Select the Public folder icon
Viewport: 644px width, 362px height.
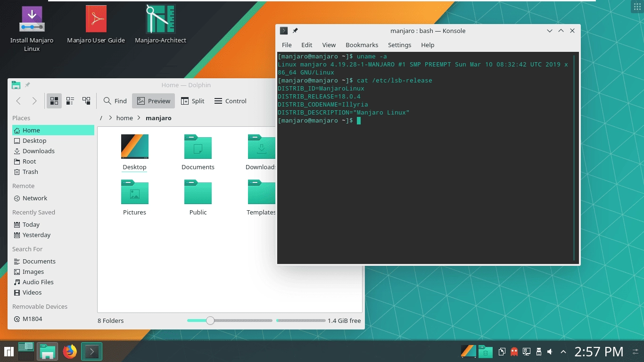198,192
